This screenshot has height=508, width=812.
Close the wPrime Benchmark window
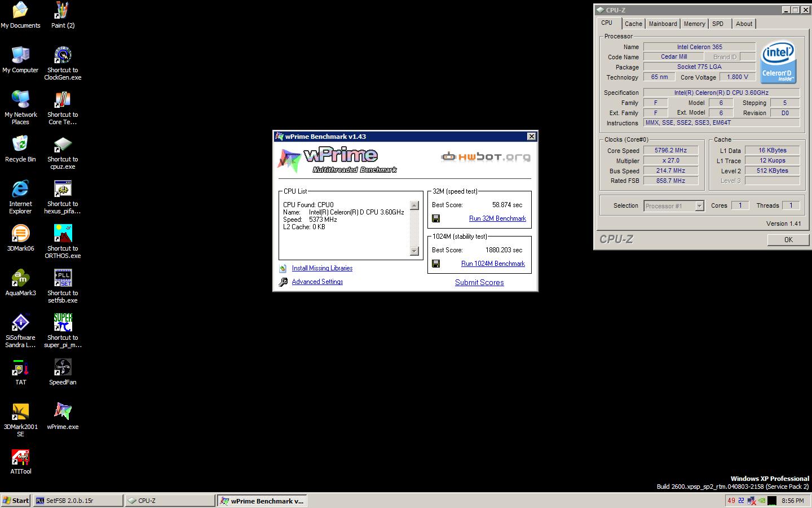tap(531, 137)
